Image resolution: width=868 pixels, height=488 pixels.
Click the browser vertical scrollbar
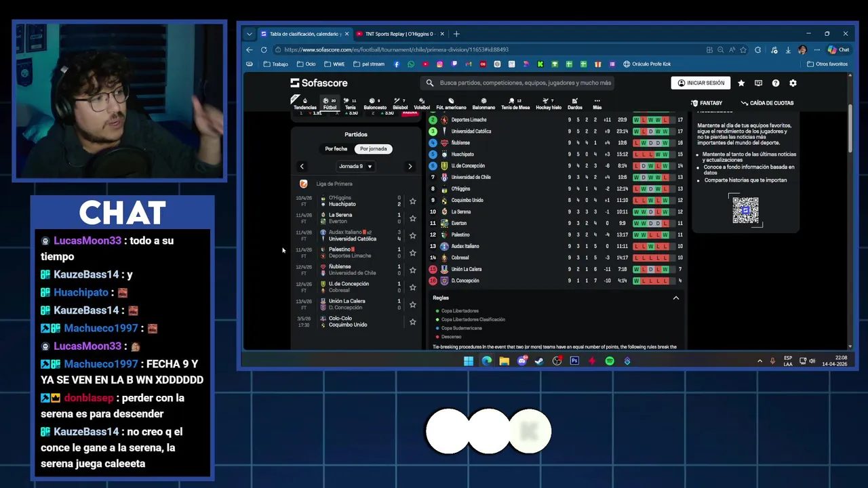(x=850, y=129)
